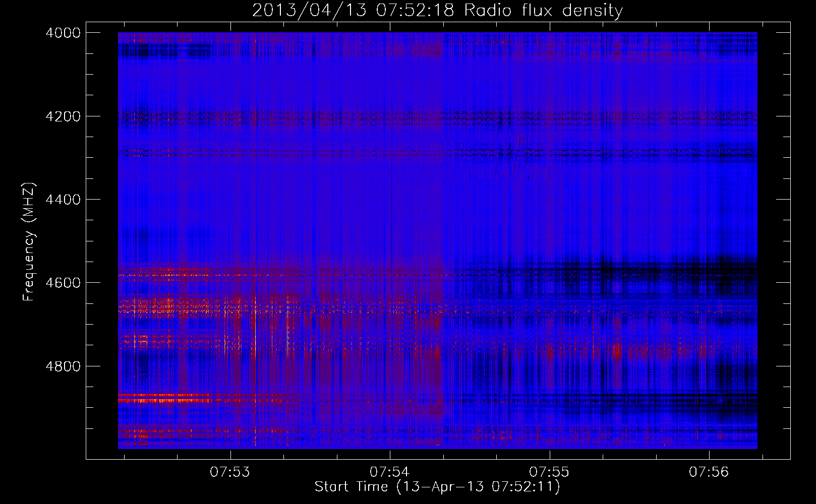816x504 pixels.
Task: Select the 4000 frequency axis label
Action: (x=63, y=33)
